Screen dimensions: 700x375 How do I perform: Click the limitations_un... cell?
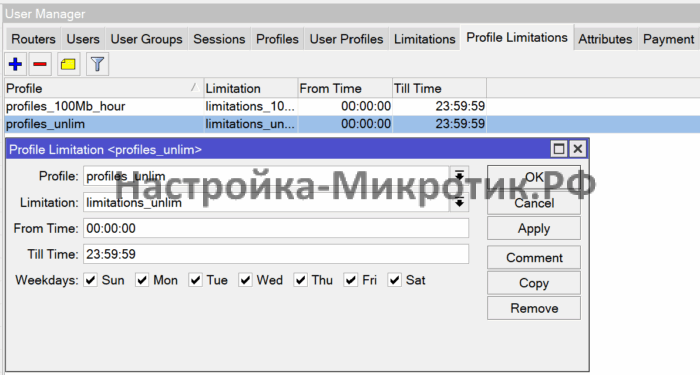coord(250,124)
